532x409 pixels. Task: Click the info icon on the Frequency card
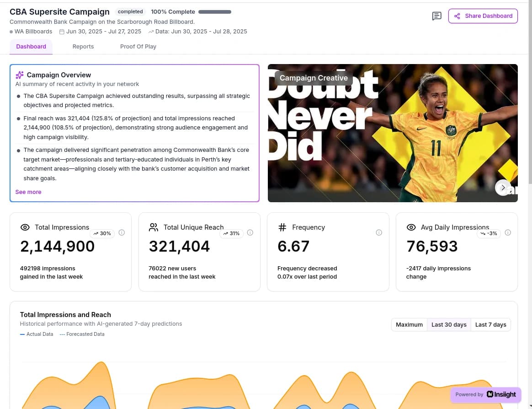click(379, 232)
